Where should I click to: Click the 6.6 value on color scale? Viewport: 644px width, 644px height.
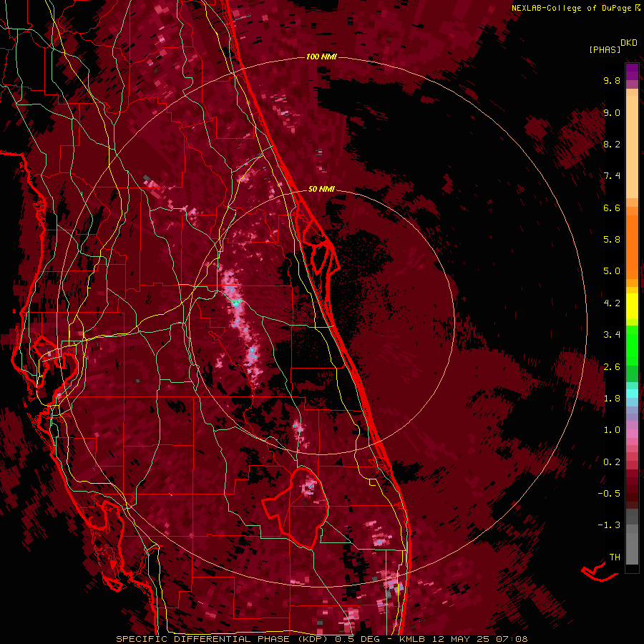(612, 208)
